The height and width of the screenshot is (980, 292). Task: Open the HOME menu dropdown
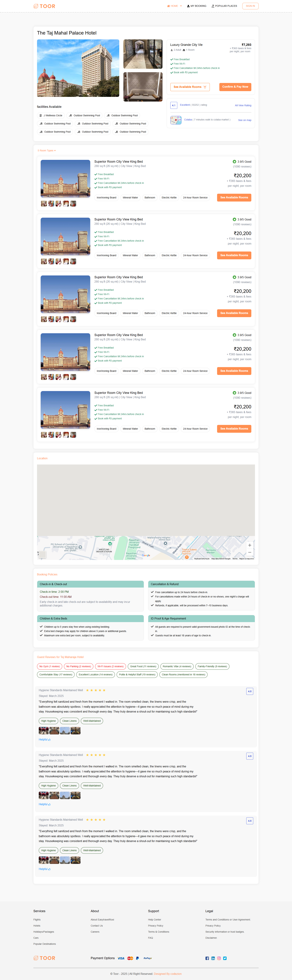[x=174, y=6]
